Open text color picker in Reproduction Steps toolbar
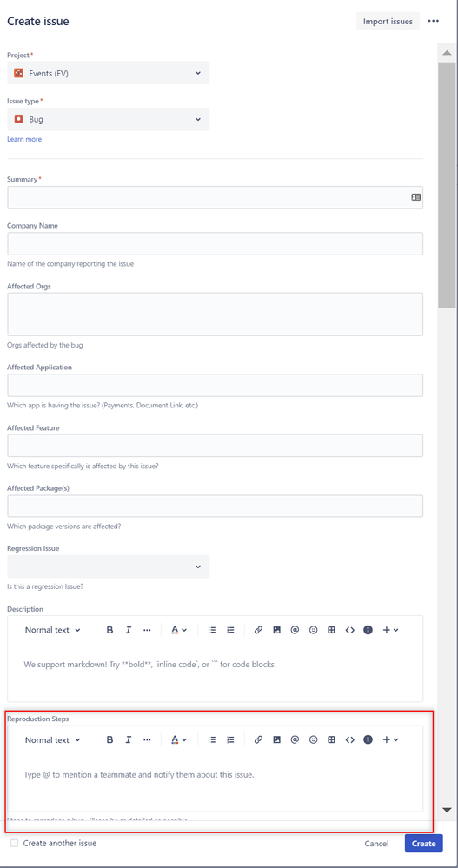Screen dimensions: 458x868 click(x=178, y=739)
